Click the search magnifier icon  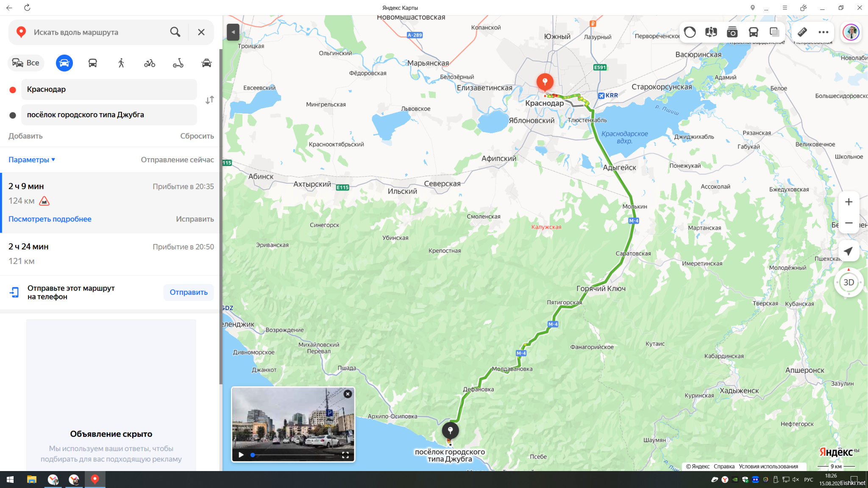[175, 32]
